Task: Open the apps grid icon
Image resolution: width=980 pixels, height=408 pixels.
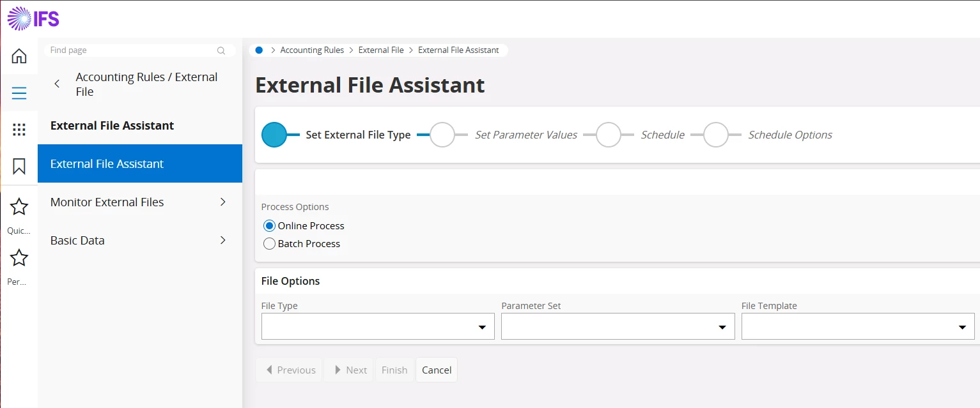Action: coord(19,130)
